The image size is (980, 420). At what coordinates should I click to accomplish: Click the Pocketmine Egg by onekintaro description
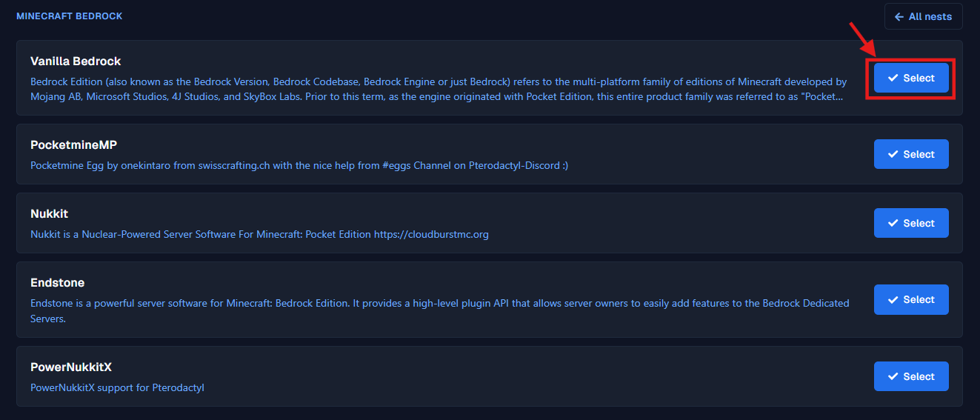[x=299, y=165]
